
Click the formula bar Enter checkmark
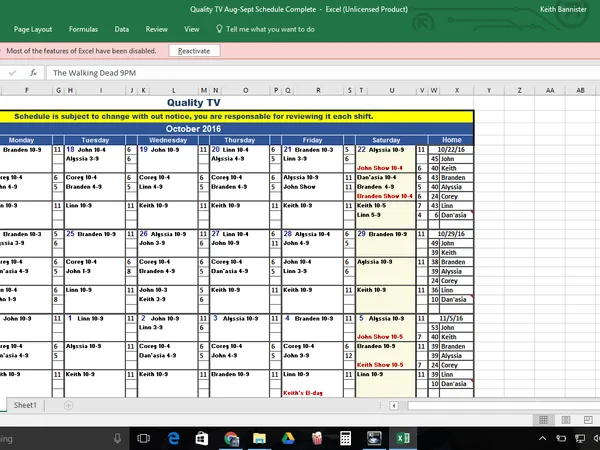tap(13, 73)
